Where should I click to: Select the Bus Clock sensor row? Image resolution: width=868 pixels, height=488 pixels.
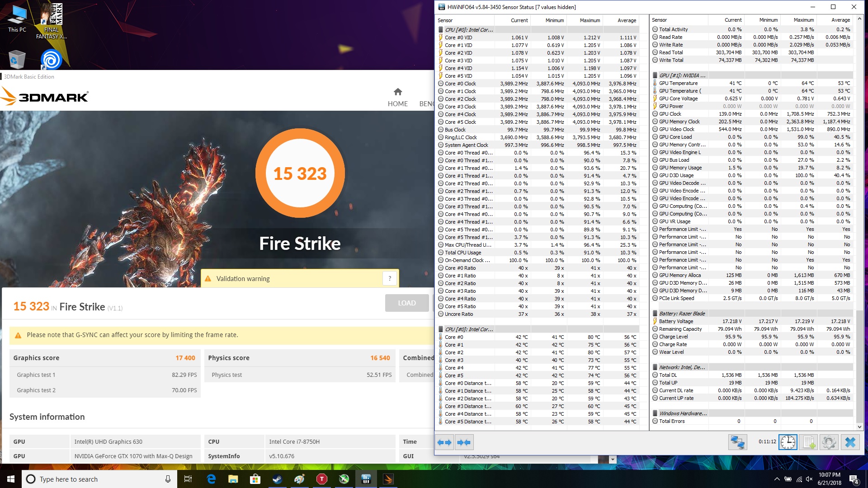point(538,130)
